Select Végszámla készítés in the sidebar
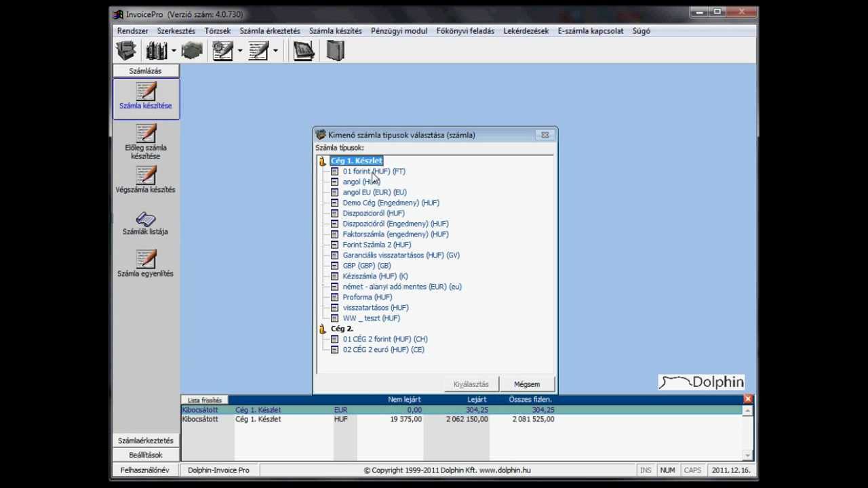The image size is (868, 488). tap(146, 180)
